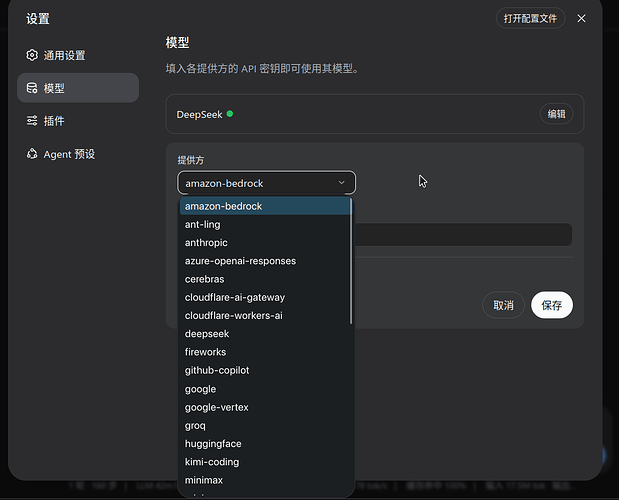Image resolution: width=619 pixels, height=500 pixels.
Task: Pick huggingface from the provider list
Action: click(x=265, y=444)
